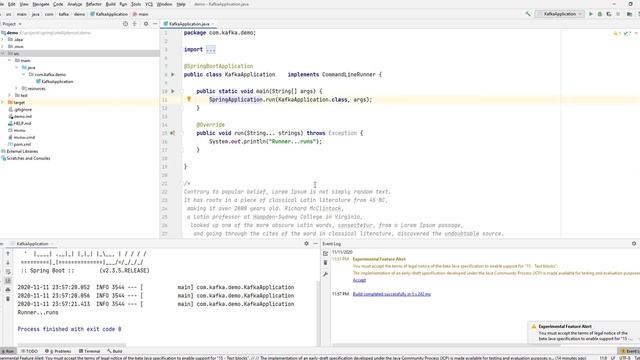Hide the Project panel with minus icon
The width and height of the screenshot is (640, 360).
point(155,24)
